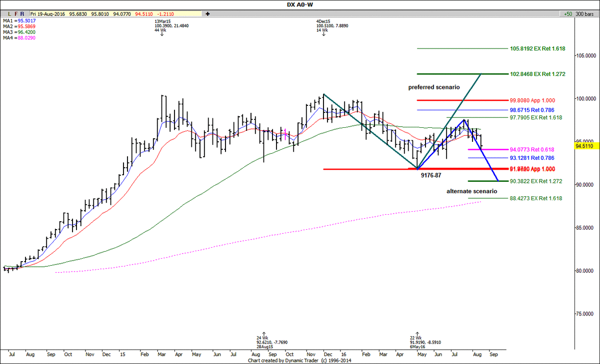Click the "alternate scenario" annotation
Viewport: 600px width, 364px height.
click(x=471, y=191)
